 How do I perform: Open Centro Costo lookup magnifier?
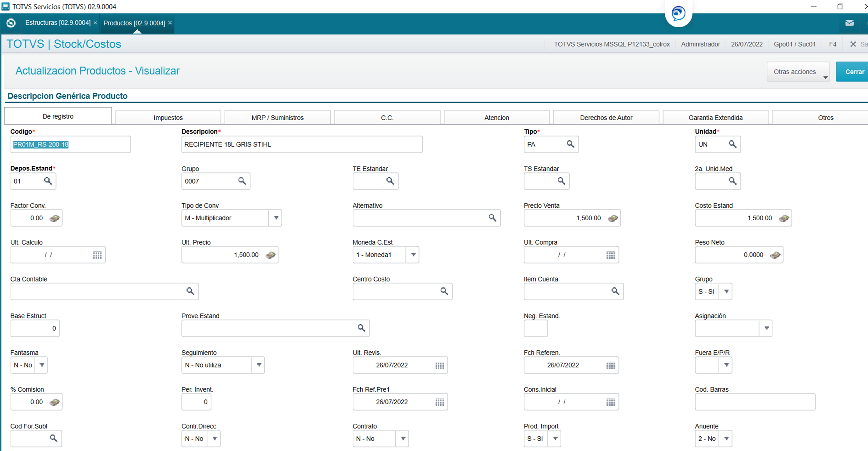point(444,291)
